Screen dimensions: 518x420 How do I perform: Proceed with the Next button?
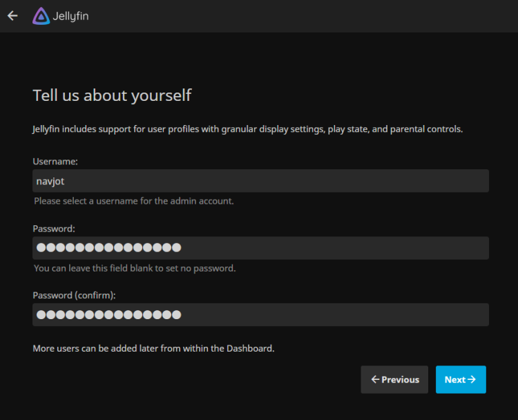point(461,379)
